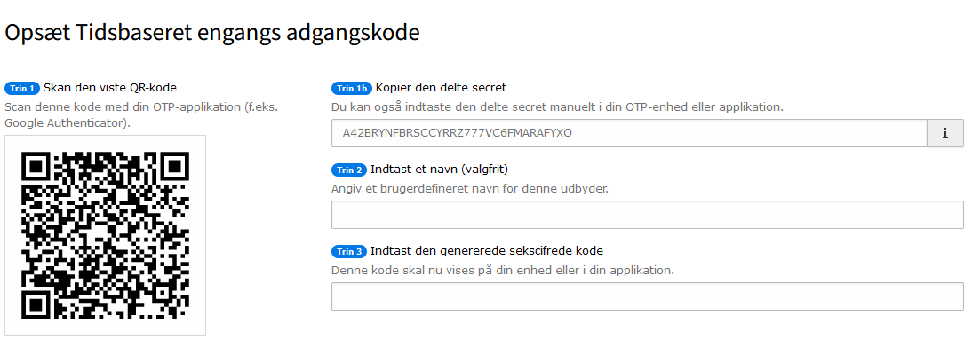Screen dimensions: 980x355
Task: Click the 'Angiv et brugerdefineret navn' help text
Action: (x=469, y=188)
